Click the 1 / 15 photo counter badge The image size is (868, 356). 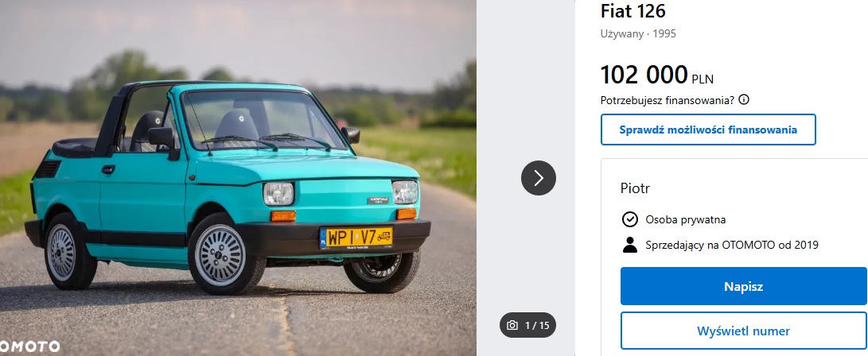click(x=527, y=325)
